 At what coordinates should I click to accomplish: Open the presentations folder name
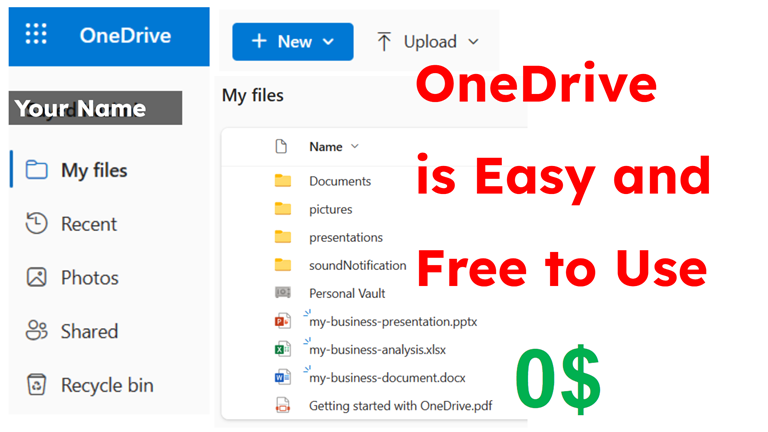coord(346,238)
